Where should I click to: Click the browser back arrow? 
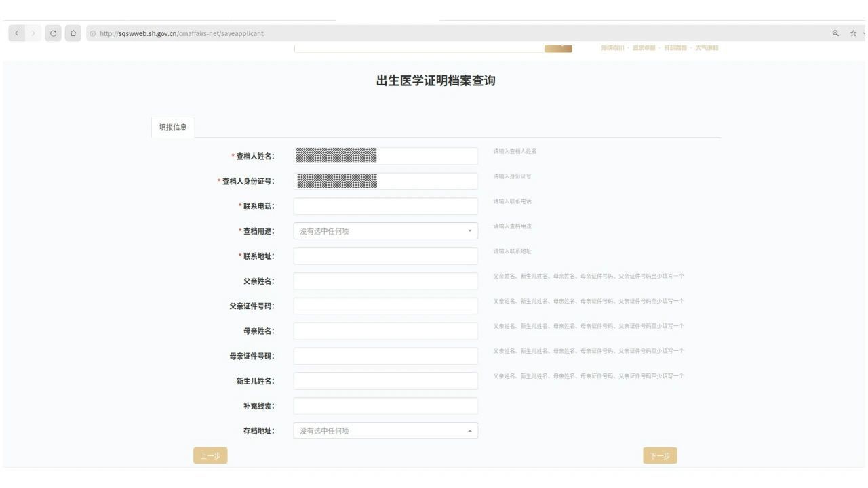pyautogui.click(x=16, y=33)
